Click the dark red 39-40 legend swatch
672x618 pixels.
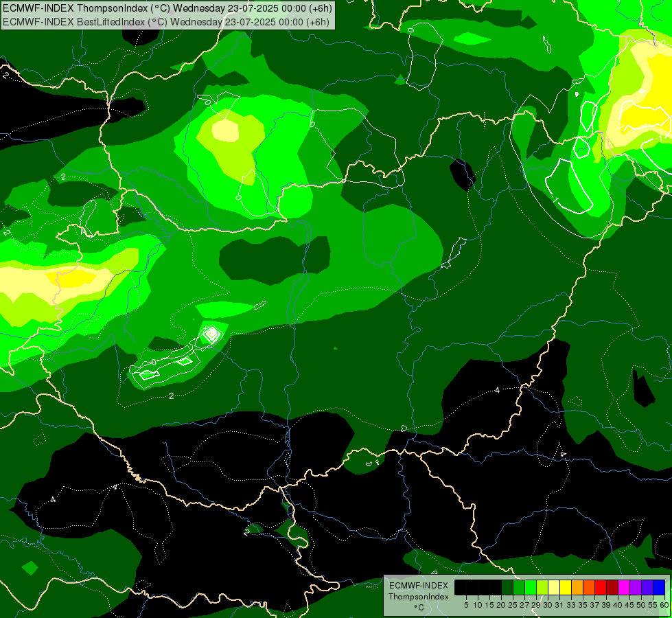612,588
